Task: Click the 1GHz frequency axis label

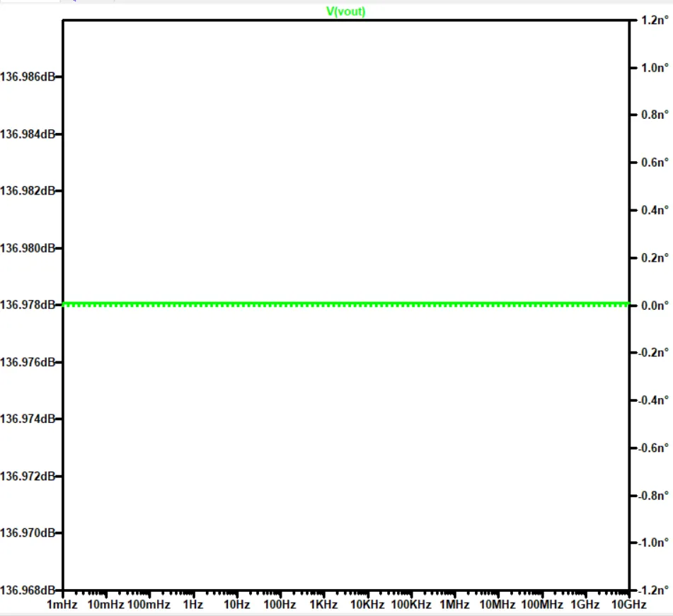Action: [x=585, y=605]
